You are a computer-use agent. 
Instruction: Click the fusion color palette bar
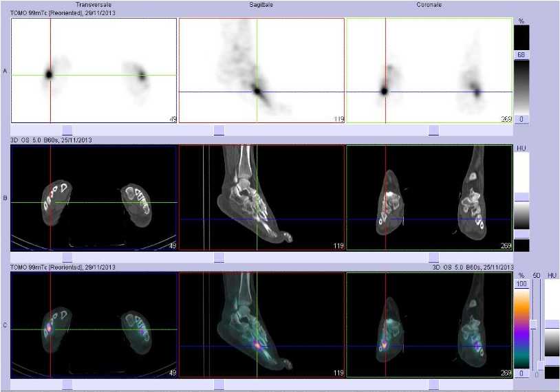pos(521,328)
